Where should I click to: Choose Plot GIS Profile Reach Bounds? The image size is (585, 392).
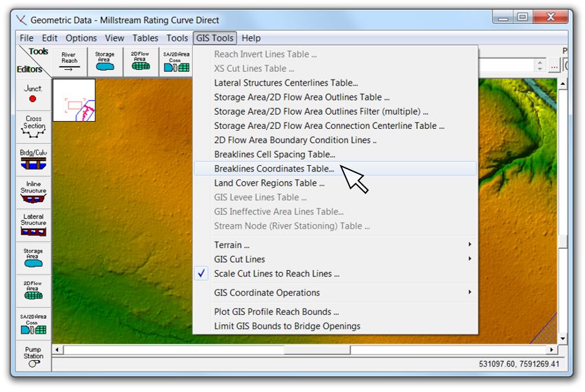tap(336, 312)
